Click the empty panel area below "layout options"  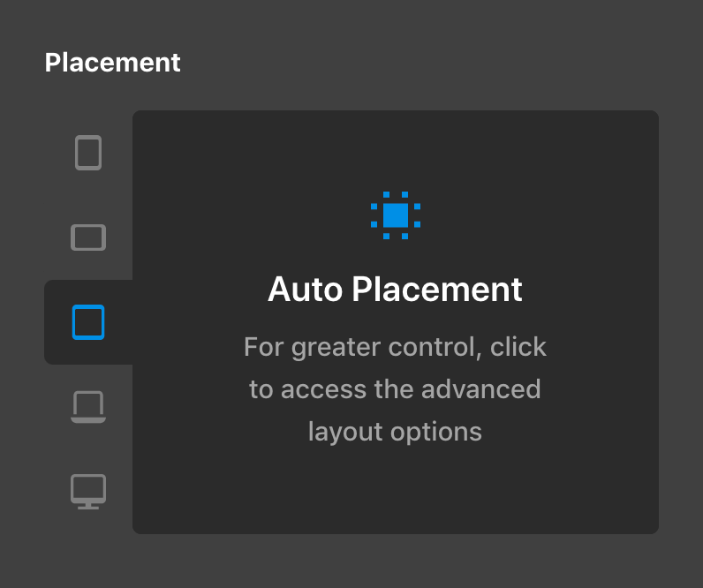(396, 491)
